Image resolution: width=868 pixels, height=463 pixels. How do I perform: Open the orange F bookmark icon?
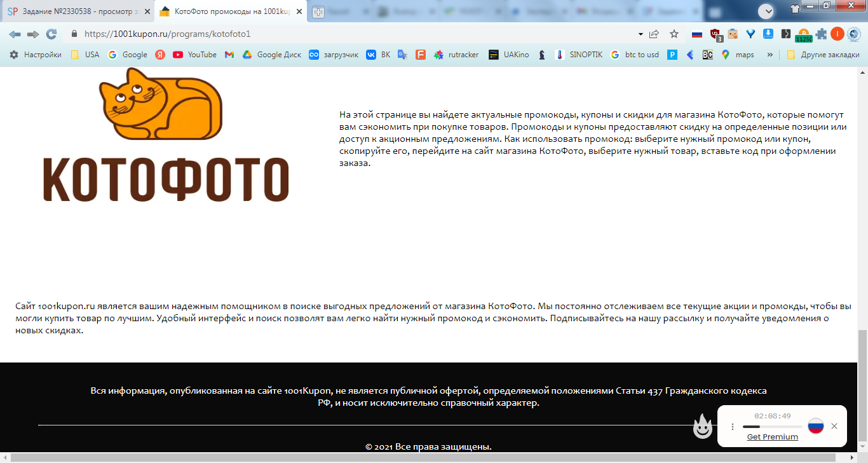pyautogui.click(x=420, y=55)
